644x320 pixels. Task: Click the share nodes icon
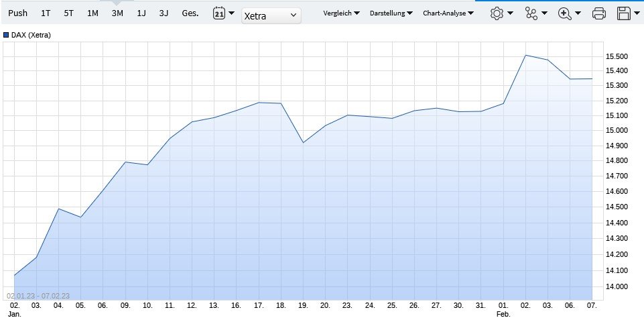click(x=531, y=13)
